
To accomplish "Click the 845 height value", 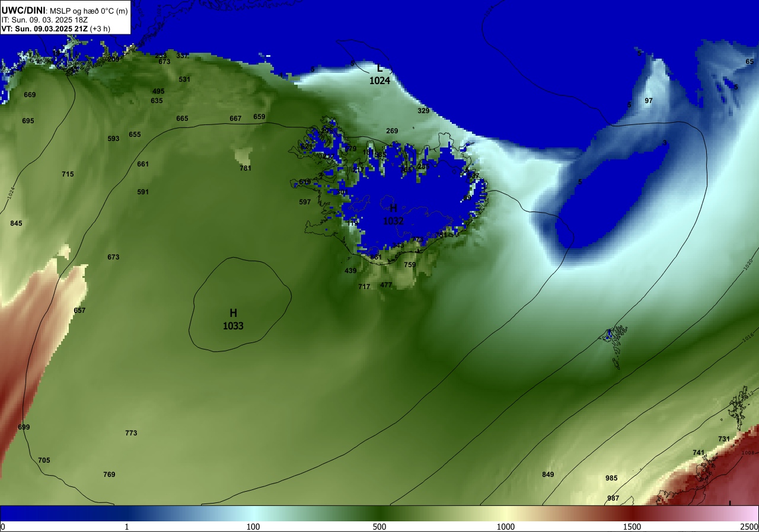I will tap(16, 223).
